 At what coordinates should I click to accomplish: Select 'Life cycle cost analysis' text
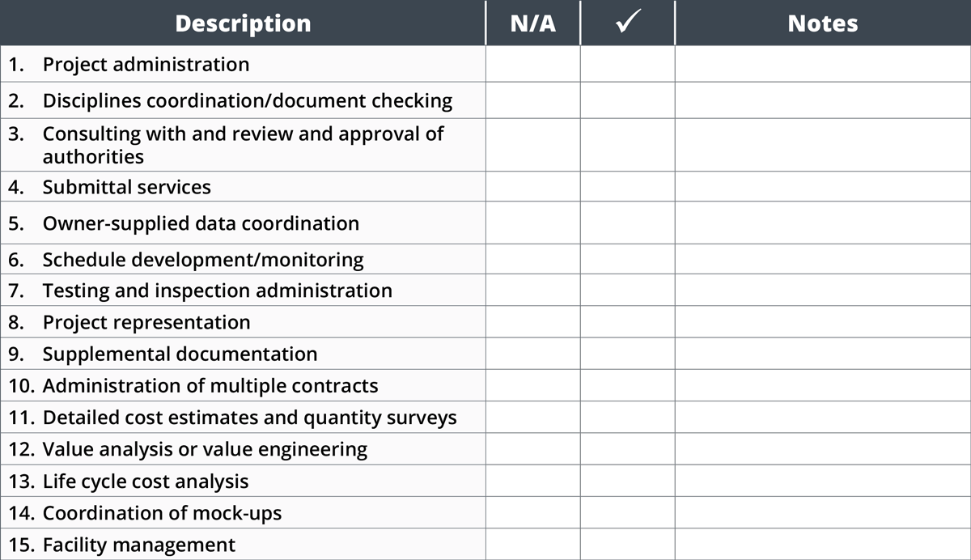[x=146, y=482]
